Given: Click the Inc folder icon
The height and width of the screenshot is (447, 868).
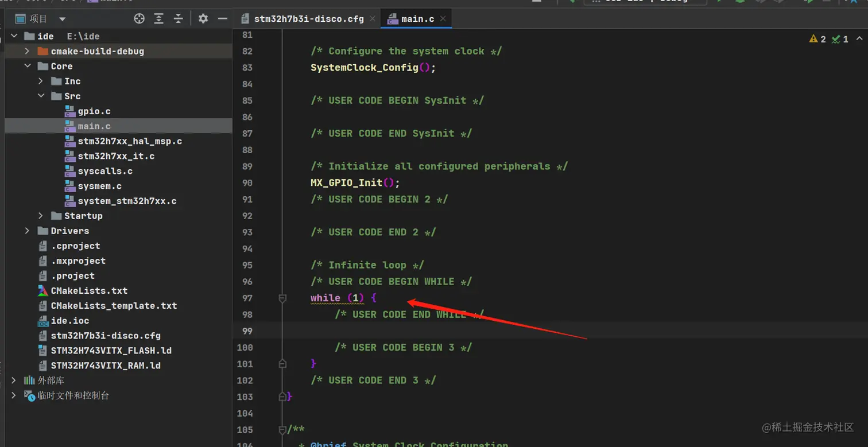Looking at the screenshot, I should [x=56, y=81].
